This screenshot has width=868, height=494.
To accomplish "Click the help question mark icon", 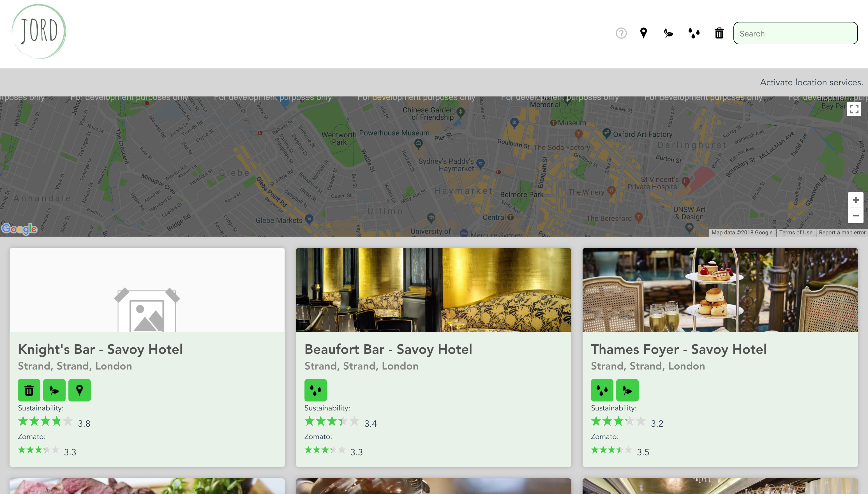I will (621, 33).
